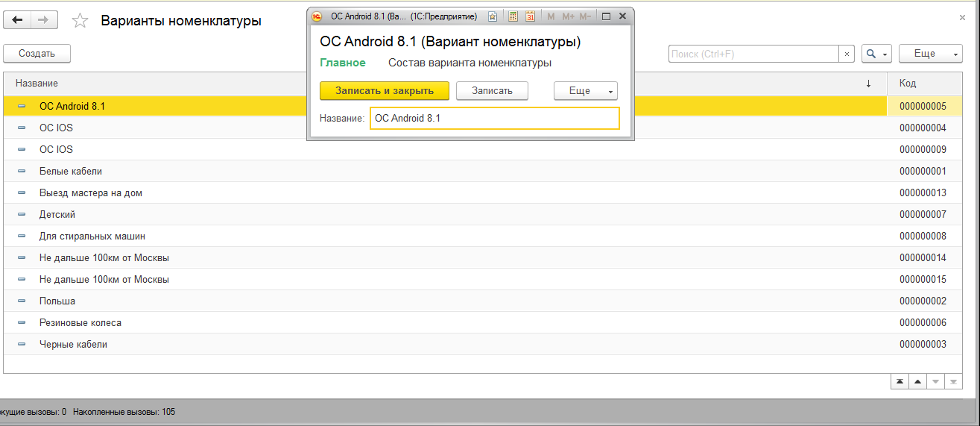Viewport: 980px width, 426px height.
Task: Add Варианты номенклатуры to favorites with the star
Action: pos(80,21)
